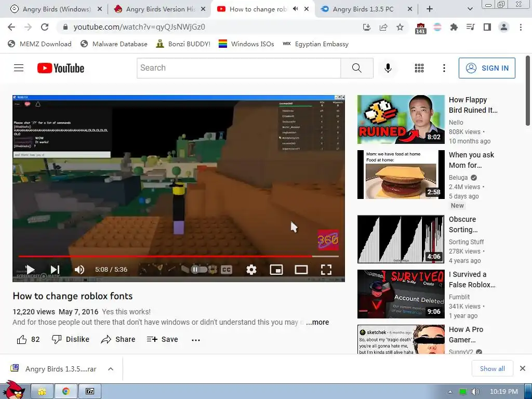The width and height of the screenshot is (532, 399).
Task: Open Windows ISOs bookmark
Action: (246, 44)
